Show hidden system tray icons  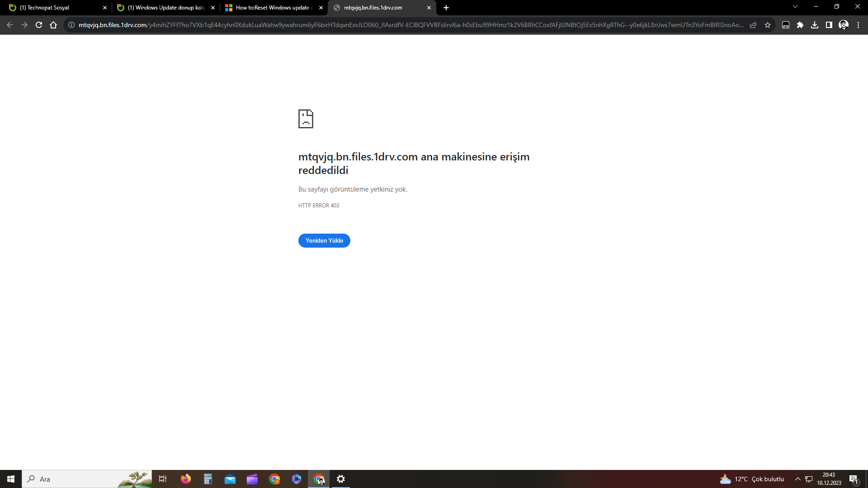click(x=798, y=479)
